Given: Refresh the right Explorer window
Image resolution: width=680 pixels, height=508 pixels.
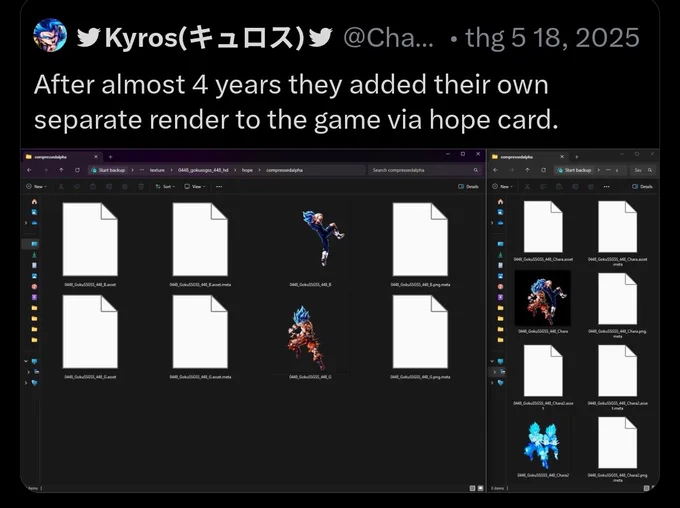Looking at the screenshot, I should pos(543,170).
